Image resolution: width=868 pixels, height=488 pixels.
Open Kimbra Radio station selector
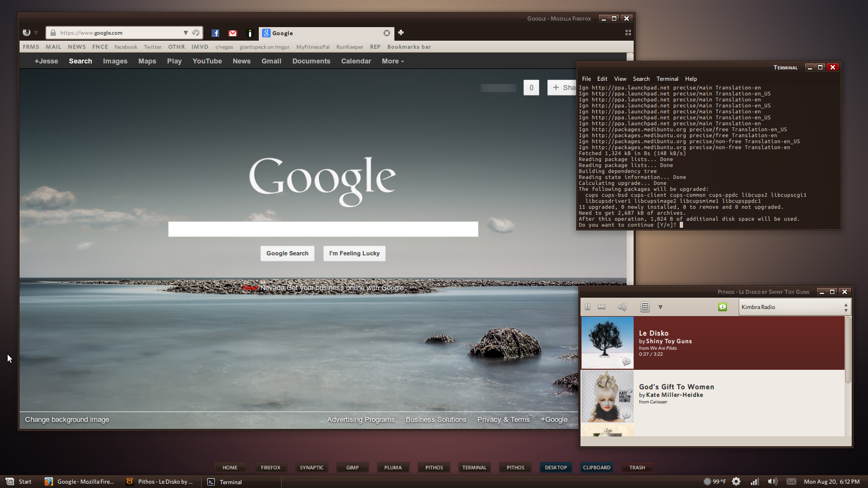794,307
